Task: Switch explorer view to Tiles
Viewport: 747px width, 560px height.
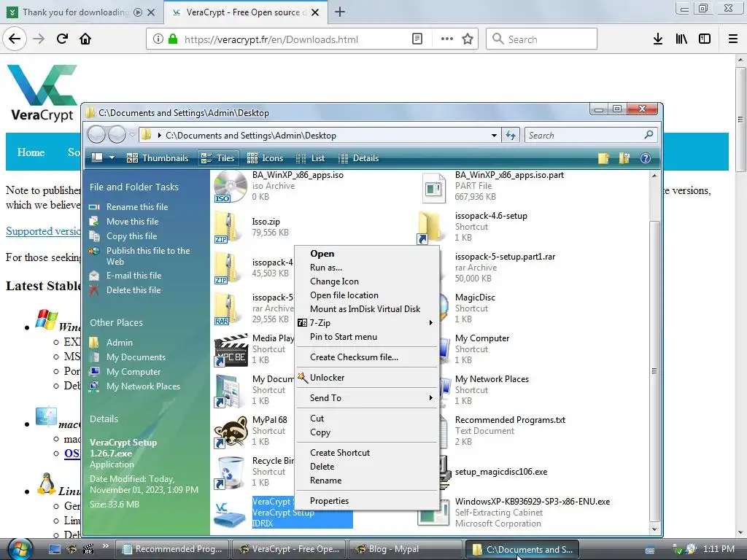Action: pyautogui.click(x=217, y=158)
